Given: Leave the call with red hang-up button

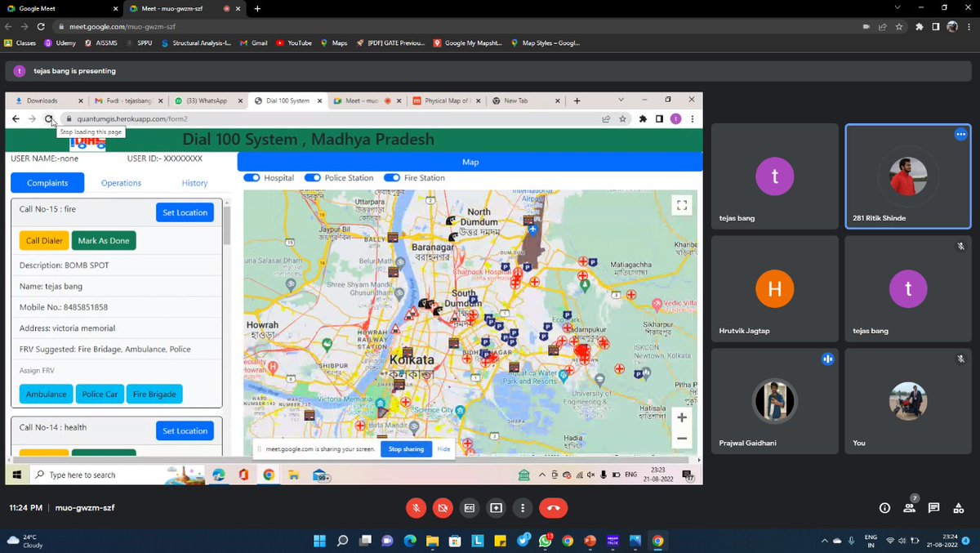Looking at the screenshot, I should tap(553, 507).
